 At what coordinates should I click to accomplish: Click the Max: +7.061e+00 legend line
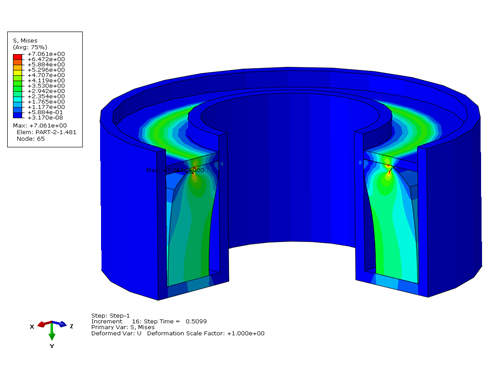40,125
